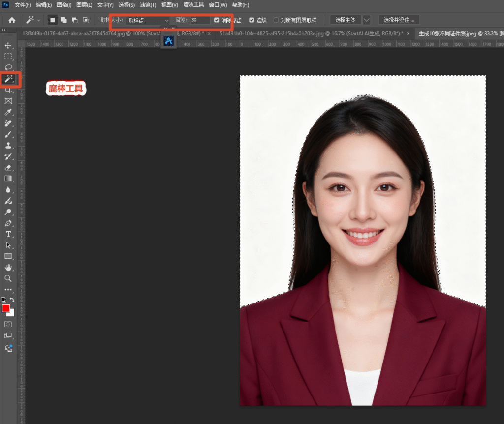Screen dimensions: 504x424
Task: Switch to the 13f8f49b jpg document tab
Action: [113, 34]
